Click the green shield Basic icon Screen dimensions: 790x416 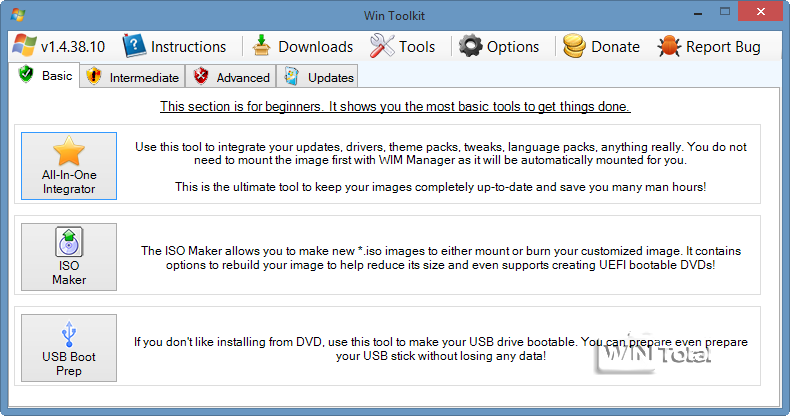[26, 75]
